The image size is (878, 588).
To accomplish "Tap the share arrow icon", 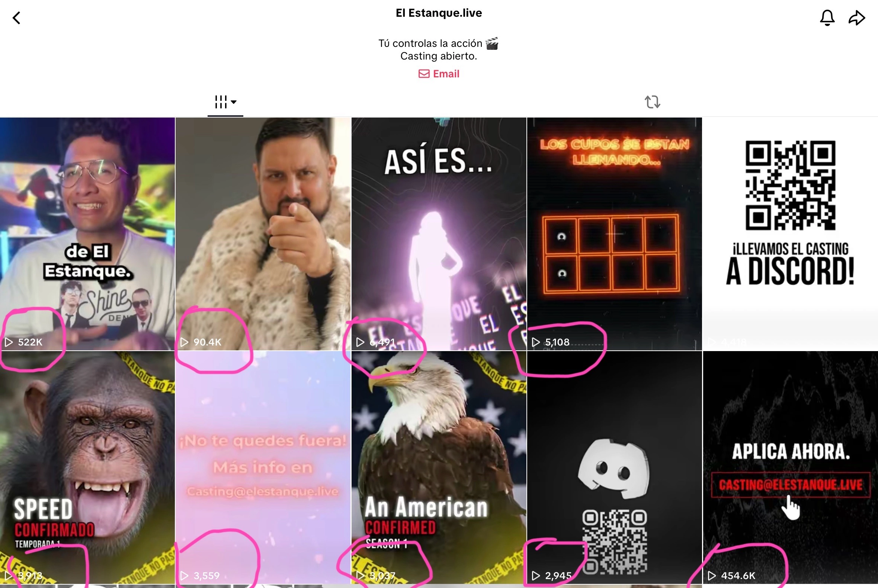I will pos(857,17).
